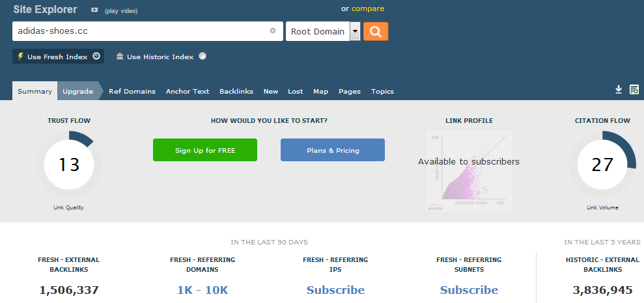The width and height of the screenshot is (644, 303).
Task: Click the 3,836,945 historic backlinks value
Action: [x=602, y=290]
